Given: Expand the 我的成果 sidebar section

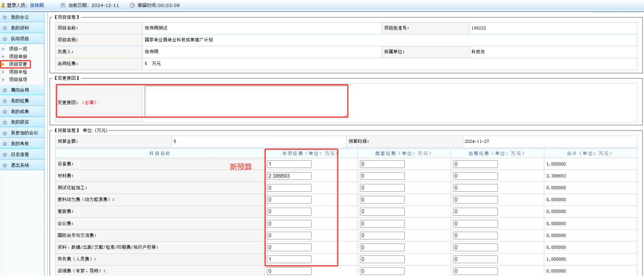Looking at the screenshot, I should point(22,112).
